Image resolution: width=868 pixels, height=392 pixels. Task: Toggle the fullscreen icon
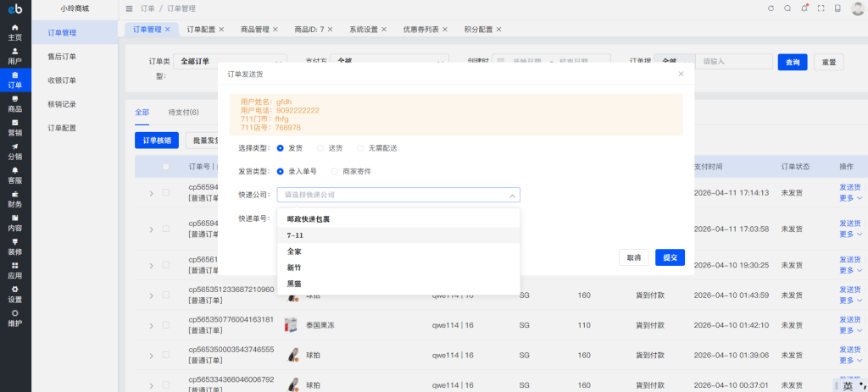[821, 8]
